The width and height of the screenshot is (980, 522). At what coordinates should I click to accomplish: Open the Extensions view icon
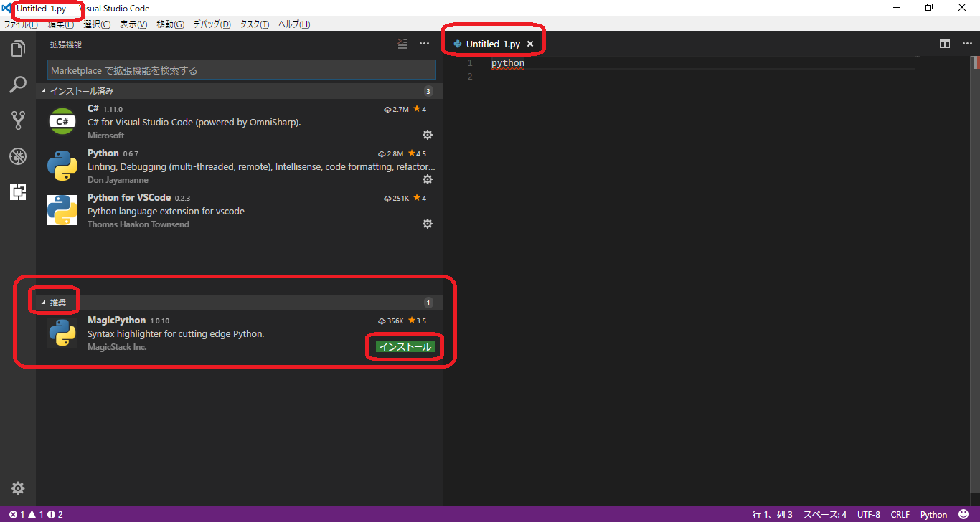click(18, 191)
